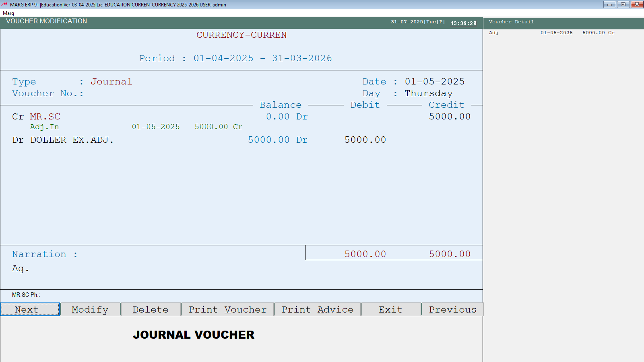This screenshot has height=362, width=644.
Task: Select the Adj.In adjustment line
Action: 44,127
